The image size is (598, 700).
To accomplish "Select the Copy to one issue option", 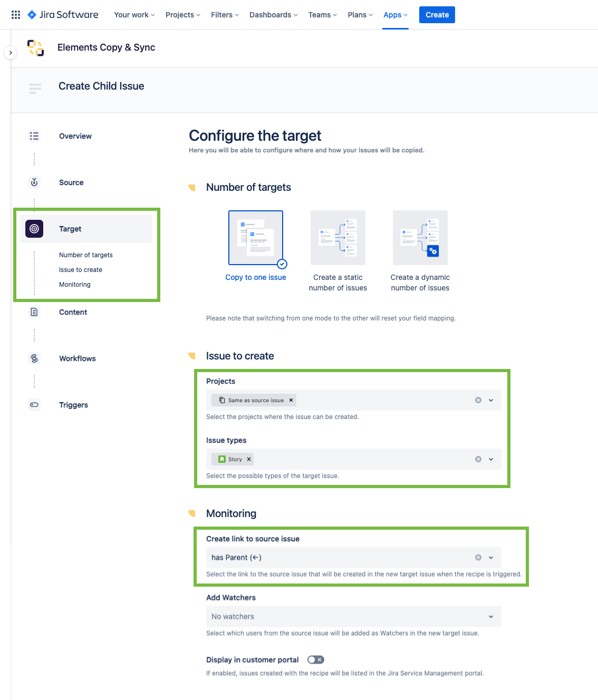I will 256,238.
